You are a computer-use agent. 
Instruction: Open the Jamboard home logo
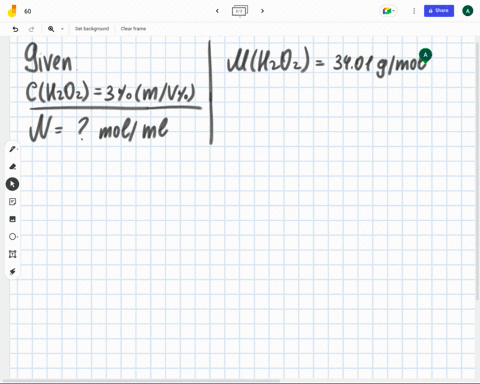pyautogui.click(x=12, y=11)
